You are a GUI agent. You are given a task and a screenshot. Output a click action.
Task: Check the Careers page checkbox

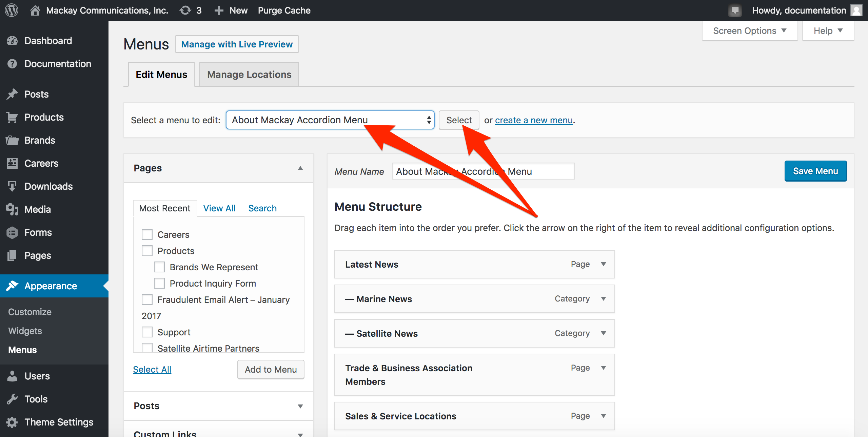pos(147,234)
